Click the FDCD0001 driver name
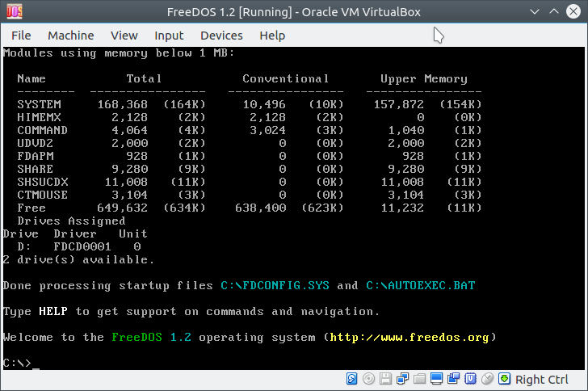Screen dimensions: 588x391 pyautogui.click(x=82, y=247)
